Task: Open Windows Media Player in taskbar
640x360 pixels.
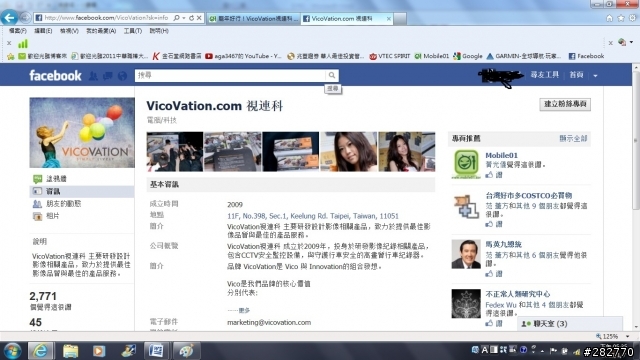Action: [99, 351]
